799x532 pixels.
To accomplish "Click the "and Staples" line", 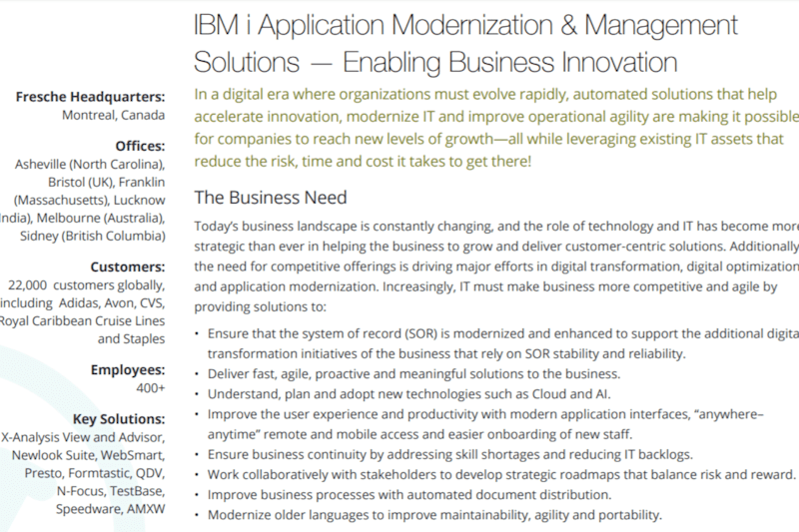I will click(131, 339).
